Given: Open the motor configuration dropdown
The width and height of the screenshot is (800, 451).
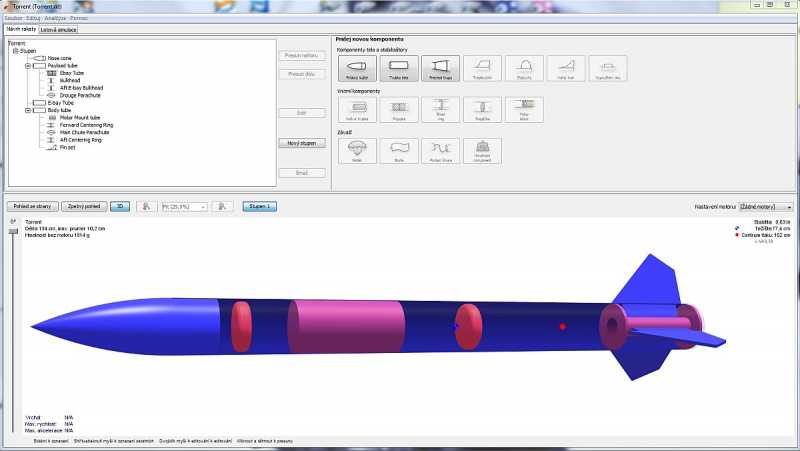Looking at the screenshot, I should tap(766, 206).
